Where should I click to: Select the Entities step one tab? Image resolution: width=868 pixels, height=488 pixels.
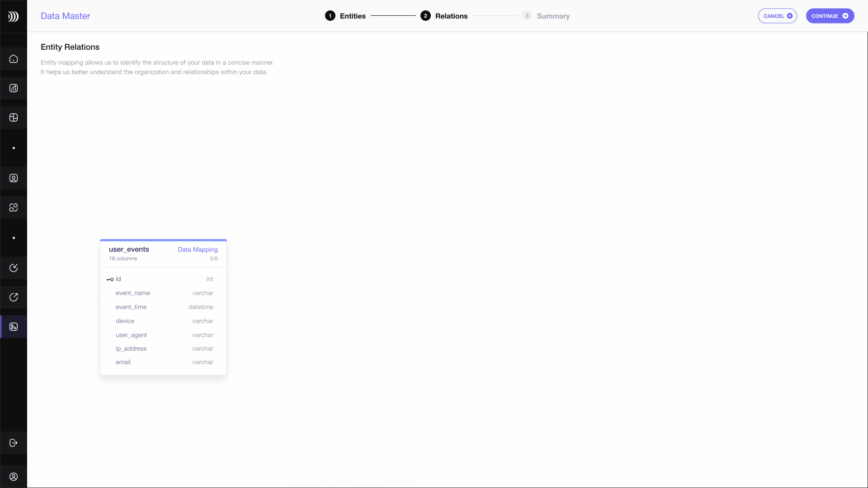coord(346,16)
